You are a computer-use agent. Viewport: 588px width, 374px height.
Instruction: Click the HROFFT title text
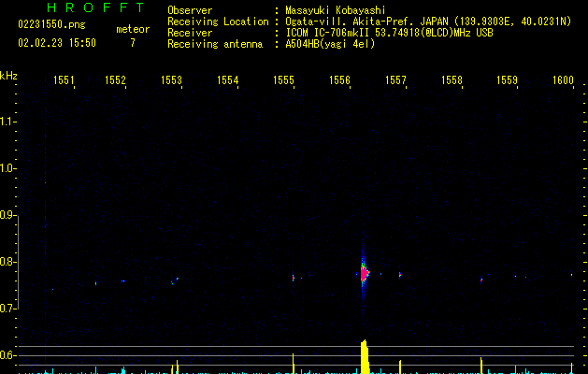point(95,7)
